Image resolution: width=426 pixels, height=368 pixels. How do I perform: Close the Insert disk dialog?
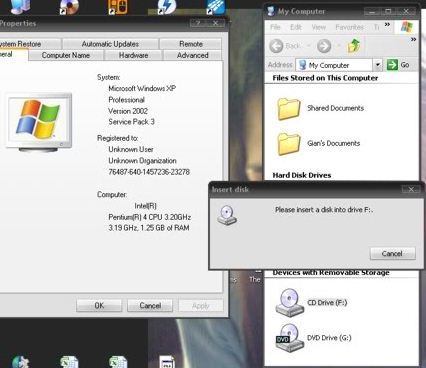(x=411, y=189)
